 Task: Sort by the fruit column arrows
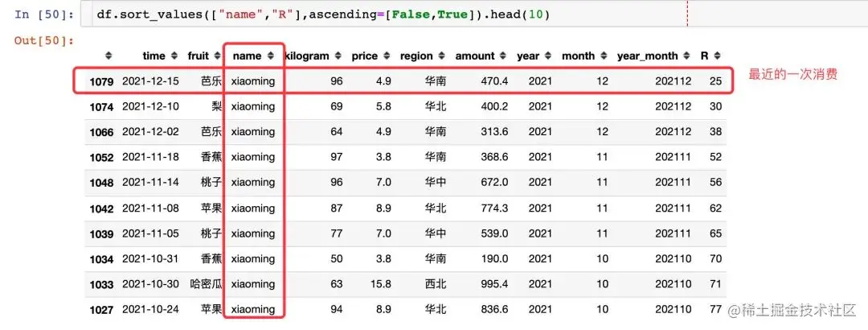[x=218, y=56]
